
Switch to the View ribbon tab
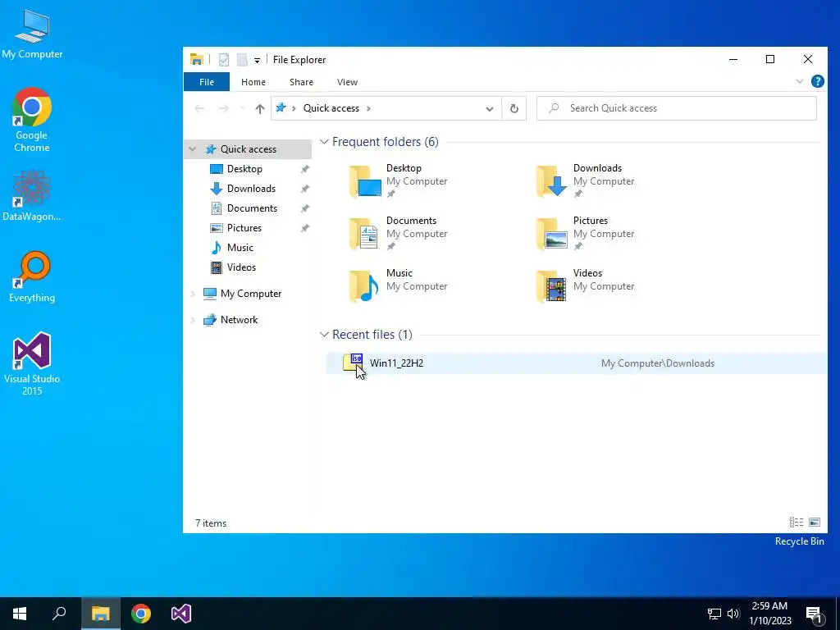coord(347,82)
